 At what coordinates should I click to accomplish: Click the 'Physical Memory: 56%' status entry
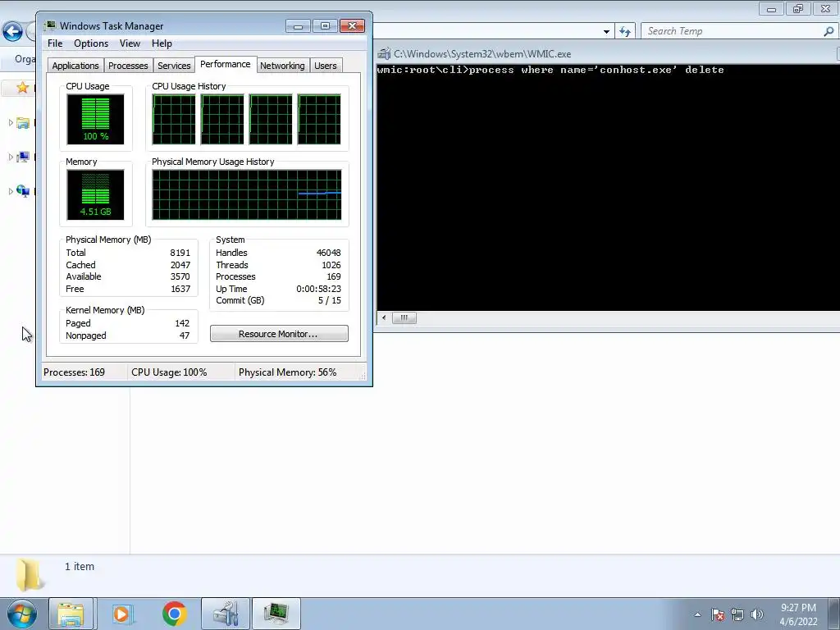[x=288, y=372]
